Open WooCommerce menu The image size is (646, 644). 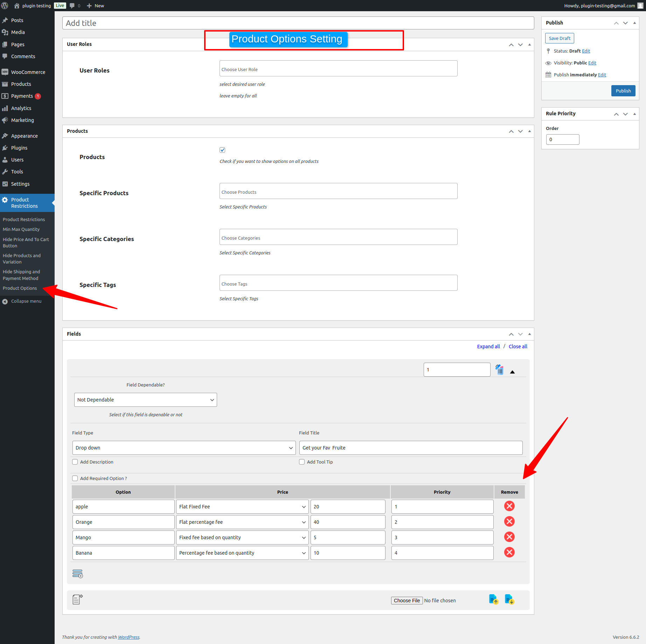coord(27,72)
